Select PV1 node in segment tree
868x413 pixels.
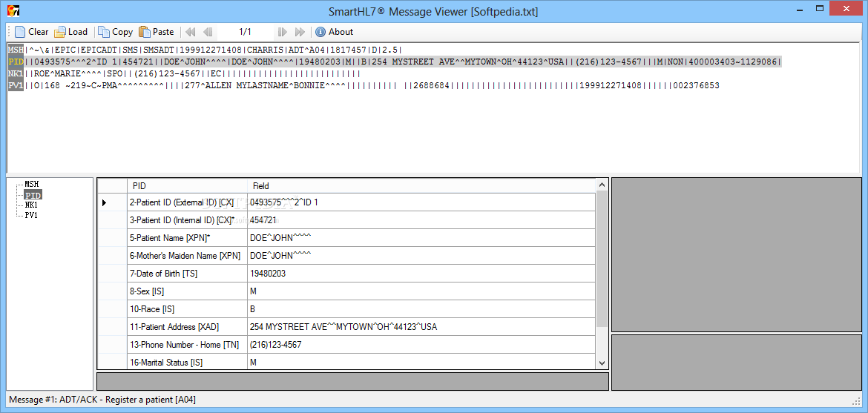32,215
